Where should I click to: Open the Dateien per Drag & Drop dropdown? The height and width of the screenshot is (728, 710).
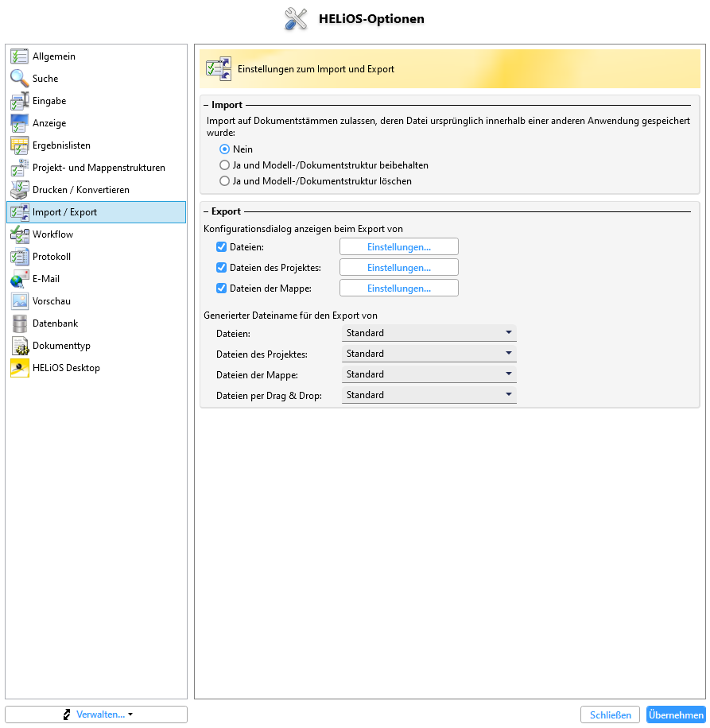[x=429, y=395]
